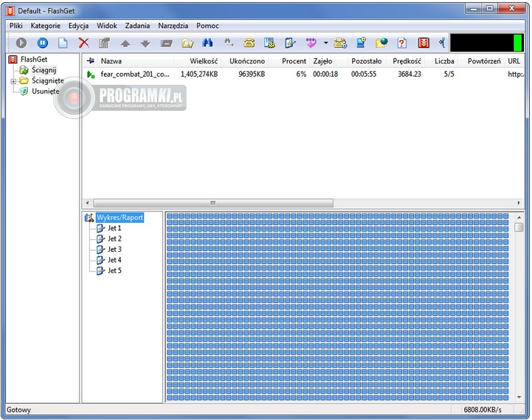Click the red FlashGet logo toolbar icon

point(424,43)
